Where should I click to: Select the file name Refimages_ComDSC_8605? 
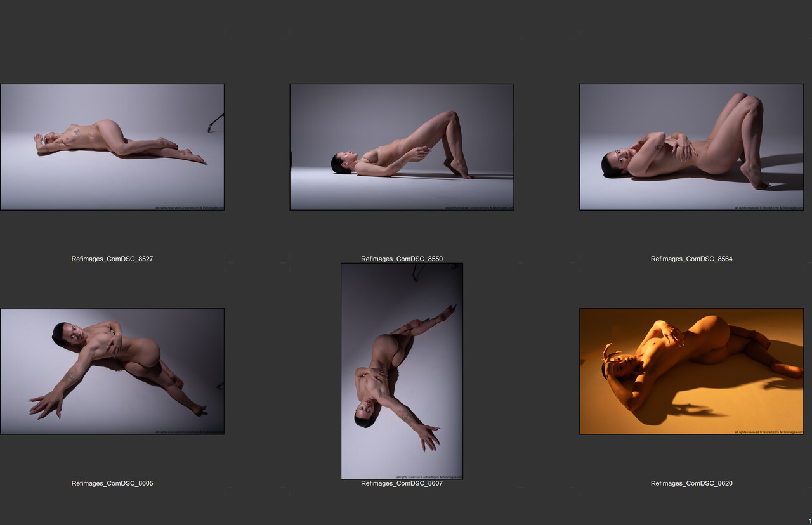112,483
